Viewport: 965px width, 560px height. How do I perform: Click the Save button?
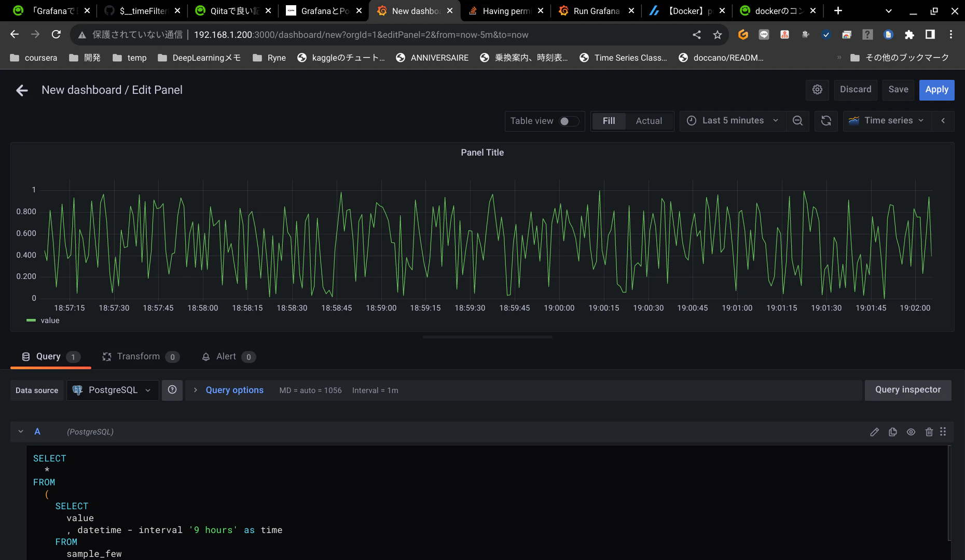tap(898, 90)
